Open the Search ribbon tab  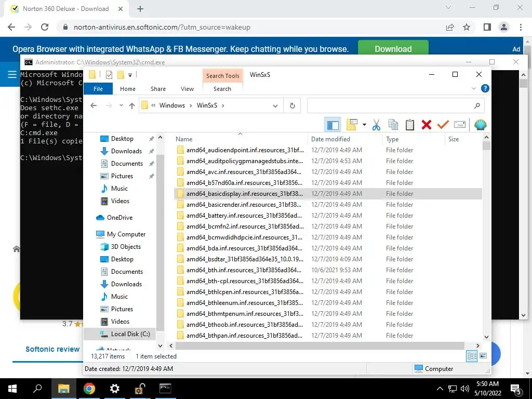tap(222, 89)
